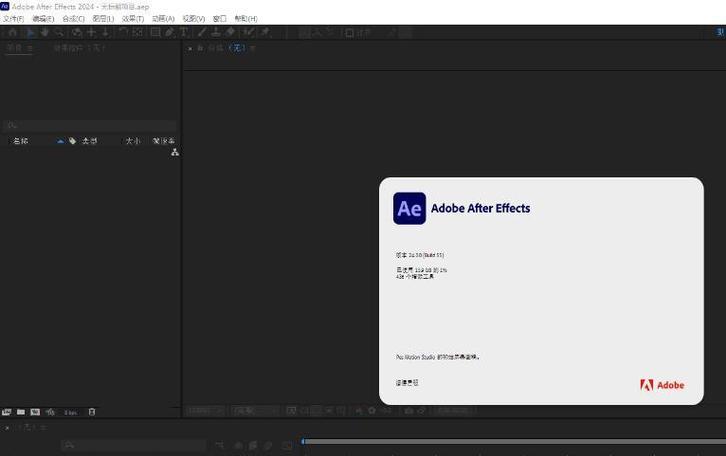The width and height of the screenshot is (726, 456).
Task: Click the 法律声明 legal notices link
Action: (x=407, y=383)
